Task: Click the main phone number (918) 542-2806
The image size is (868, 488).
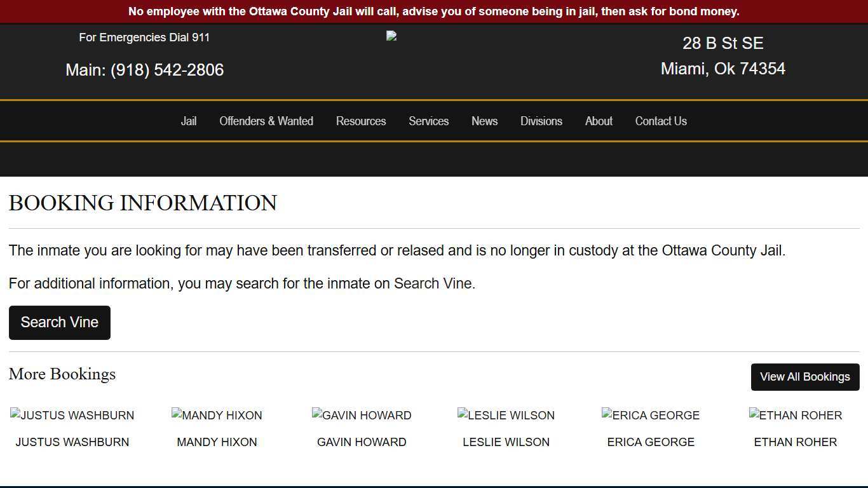Action: coord(166,70)
